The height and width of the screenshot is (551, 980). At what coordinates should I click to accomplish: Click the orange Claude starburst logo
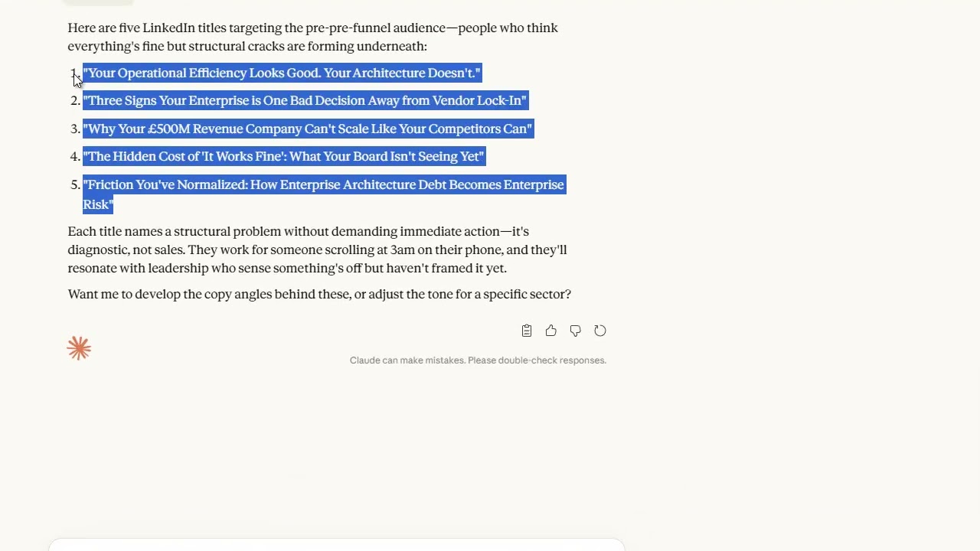[x=79, y=349]
